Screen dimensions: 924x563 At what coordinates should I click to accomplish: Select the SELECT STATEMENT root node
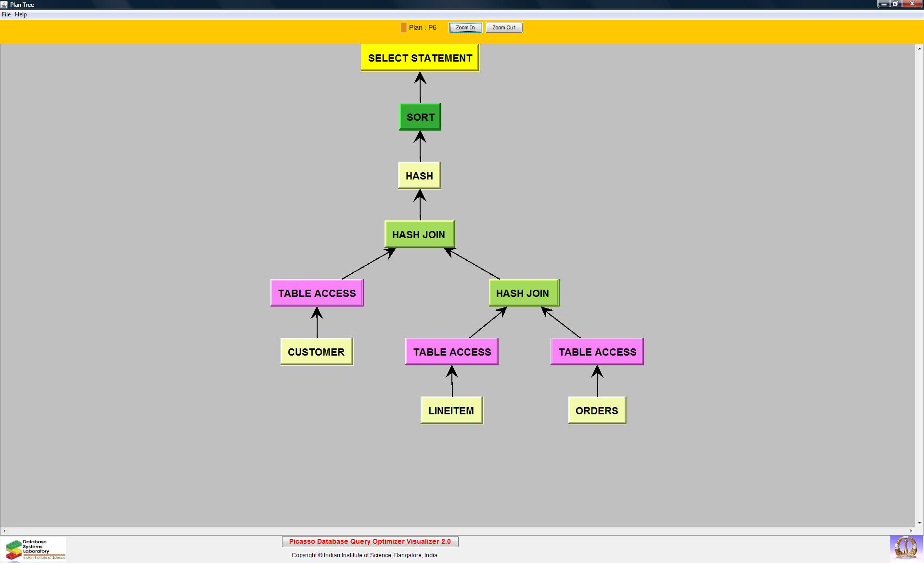420,58
